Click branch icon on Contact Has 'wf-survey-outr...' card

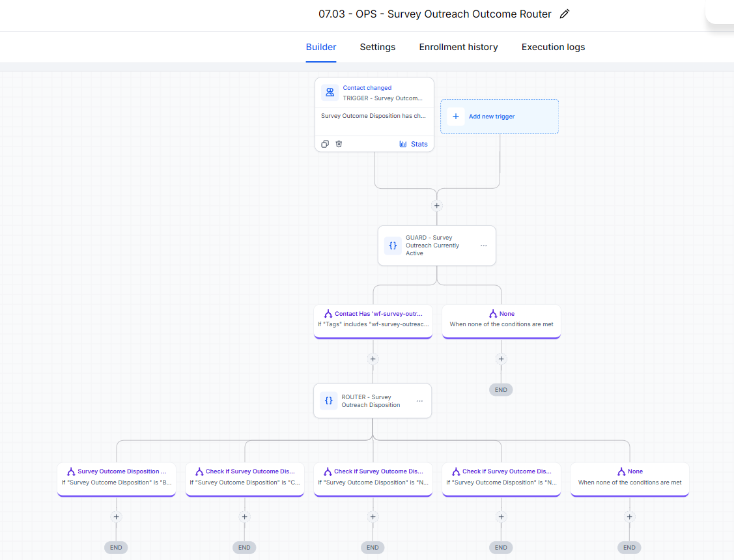coord(328,314)
